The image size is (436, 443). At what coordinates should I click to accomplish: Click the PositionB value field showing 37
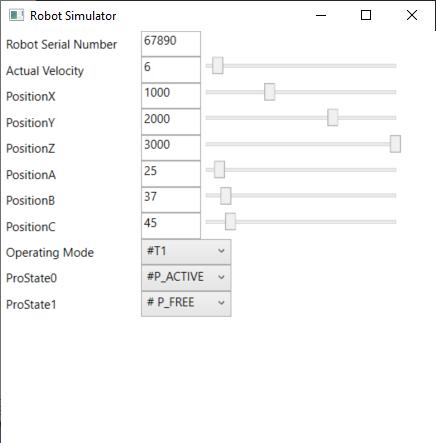point(171,200)
